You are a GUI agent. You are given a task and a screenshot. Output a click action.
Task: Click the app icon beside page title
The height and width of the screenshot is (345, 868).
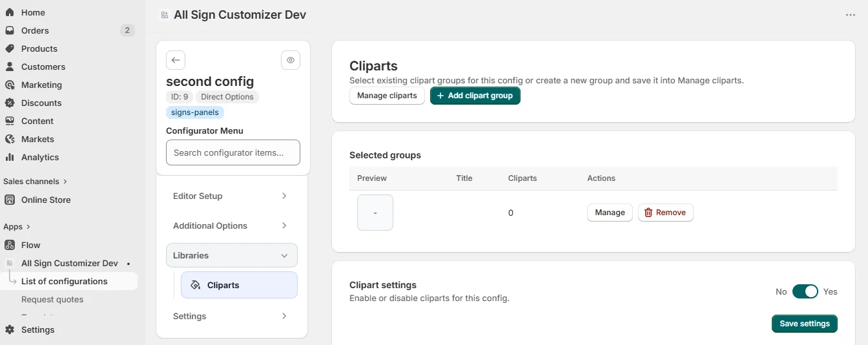pyautogui.click(x=165, y=15)
